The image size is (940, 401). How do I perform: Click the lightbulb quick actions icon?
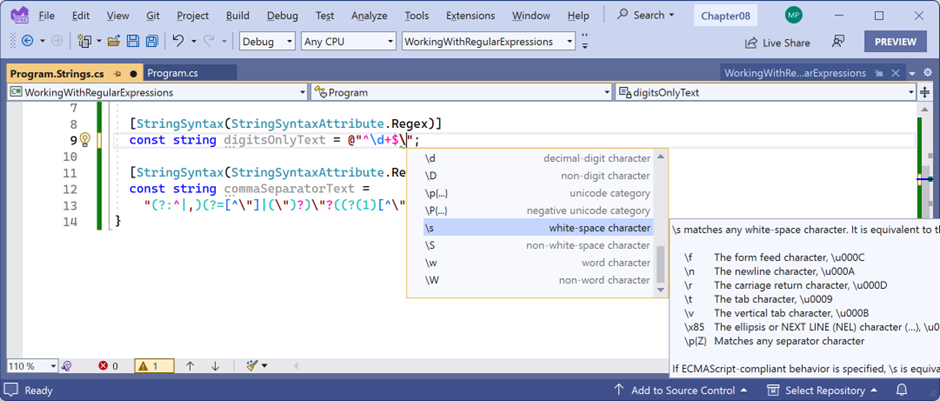(x=85, y=140)
